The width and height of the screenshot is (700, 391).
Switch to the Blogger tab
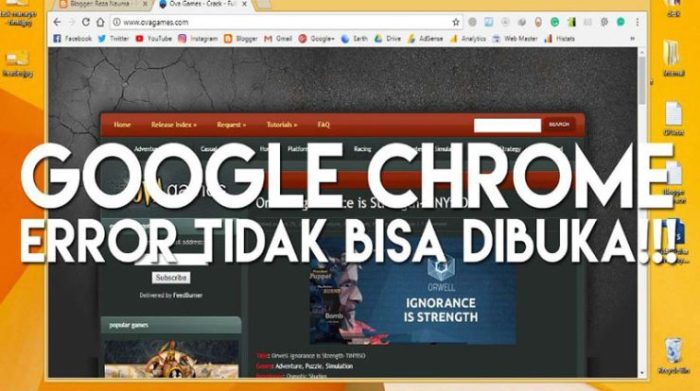[99, 4]
